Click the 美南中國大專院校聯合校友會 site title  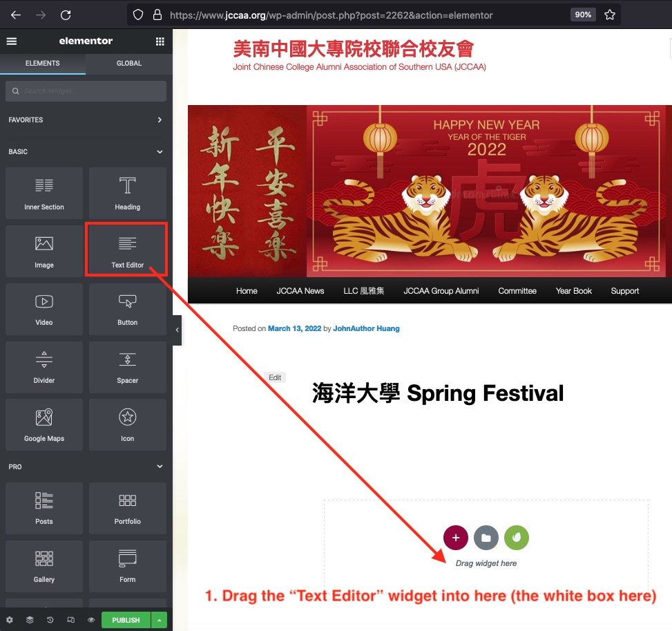point(353,49)
